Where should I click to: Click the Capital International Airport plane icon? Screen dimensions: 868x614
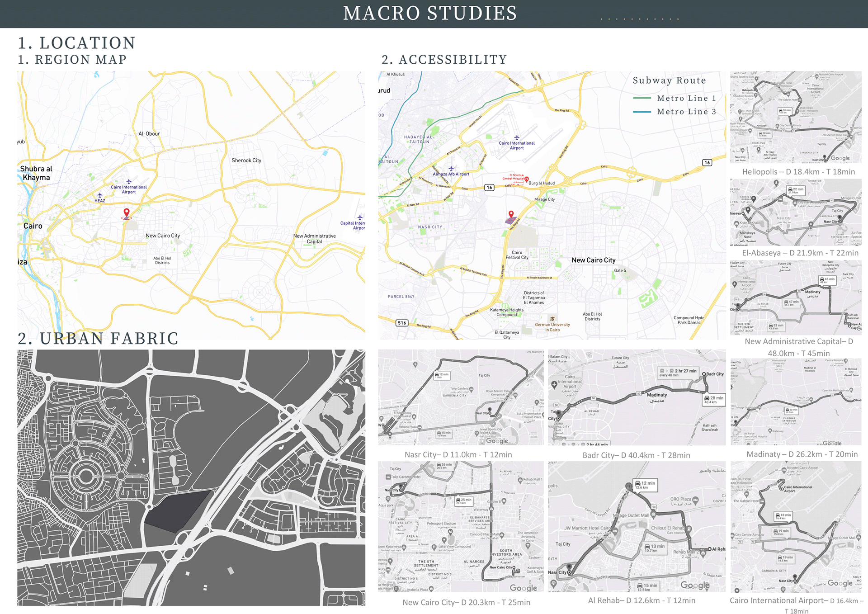pyautogui.click(x=360, y=217)
